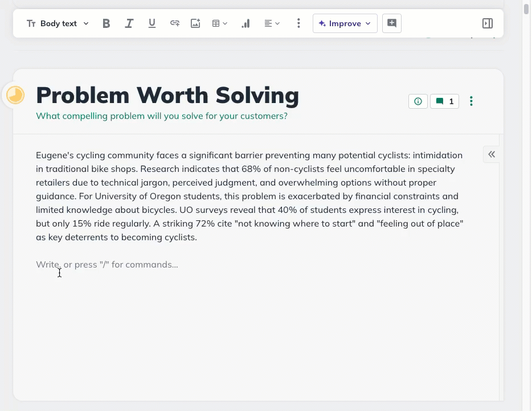Click the section info icon
The height and width of the screenshot is (411, 532).
(418, 101)
